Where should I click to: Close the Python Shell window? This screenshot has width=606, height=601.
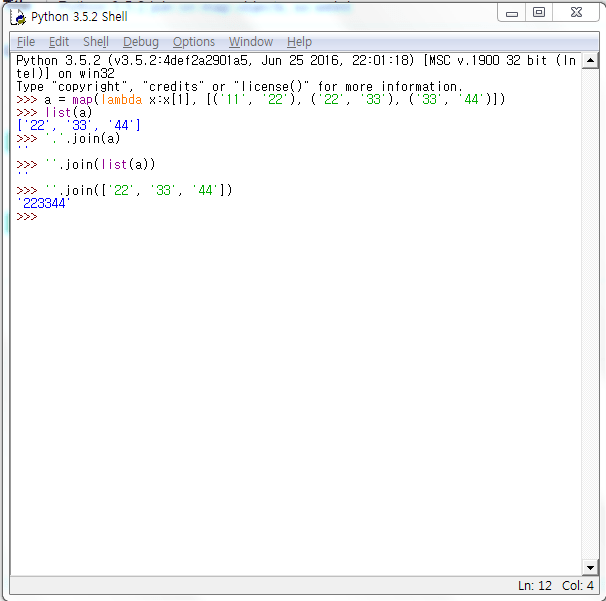tap(576, 13)
